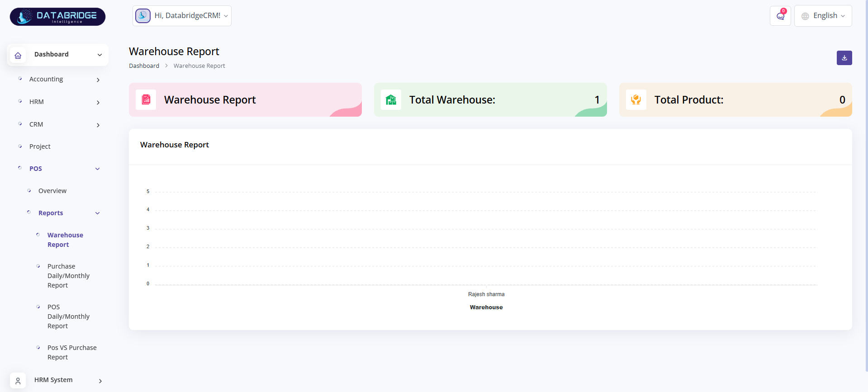Collapse the POS menu chevron
This screenshot has width=868, height=392.
coord(97,169)
